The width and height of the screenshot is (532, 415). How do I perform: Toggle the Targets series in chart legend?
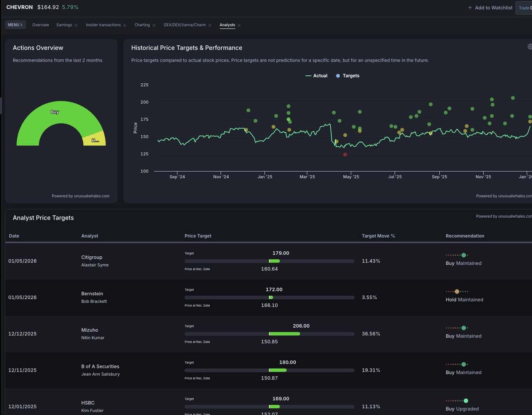coord(348,76)
